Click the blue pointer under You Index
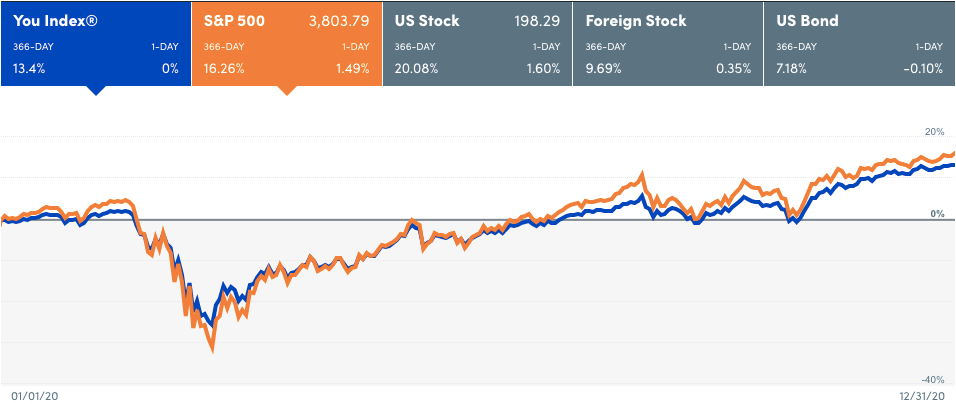956x404 pixels. point(95,89)
